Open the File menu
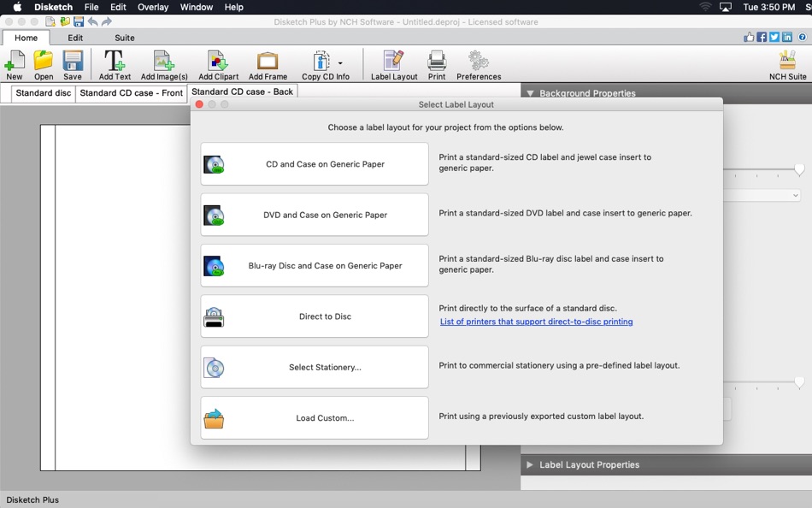The image size is (812, 508). (91, 7)
